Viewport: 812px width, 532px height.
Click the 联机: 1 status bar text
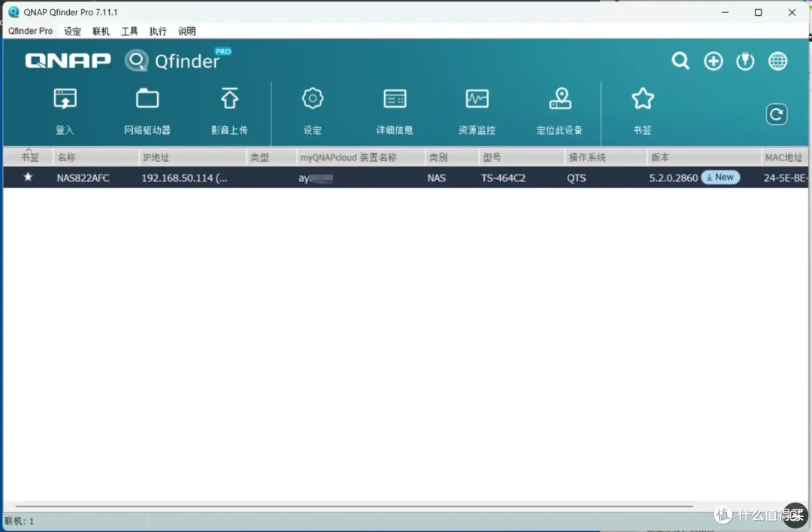pos(19,521)
